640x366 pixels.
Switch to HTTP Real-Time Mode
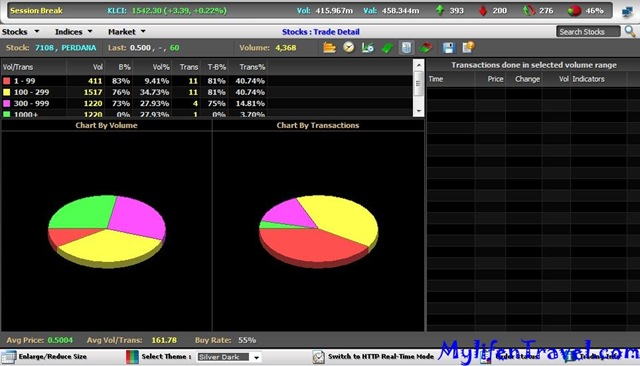click(373, 357)
